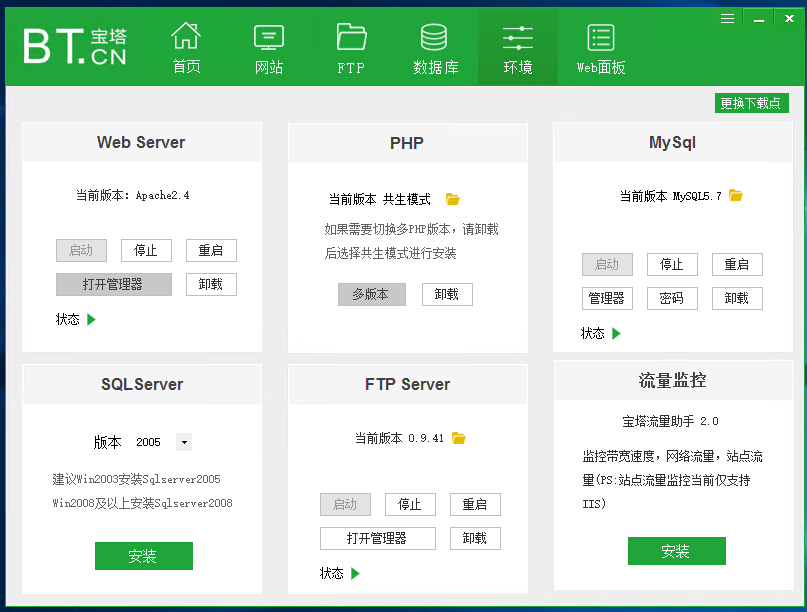Click the BT.CN logo
The width and height of the screenshot is (807, 612).
point(75,46)
